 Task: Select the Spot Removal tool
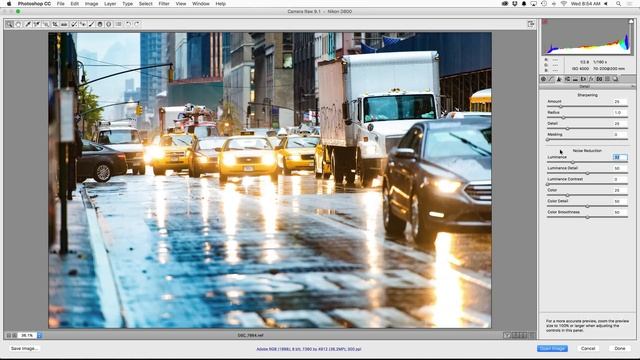[x=73, y=24]
